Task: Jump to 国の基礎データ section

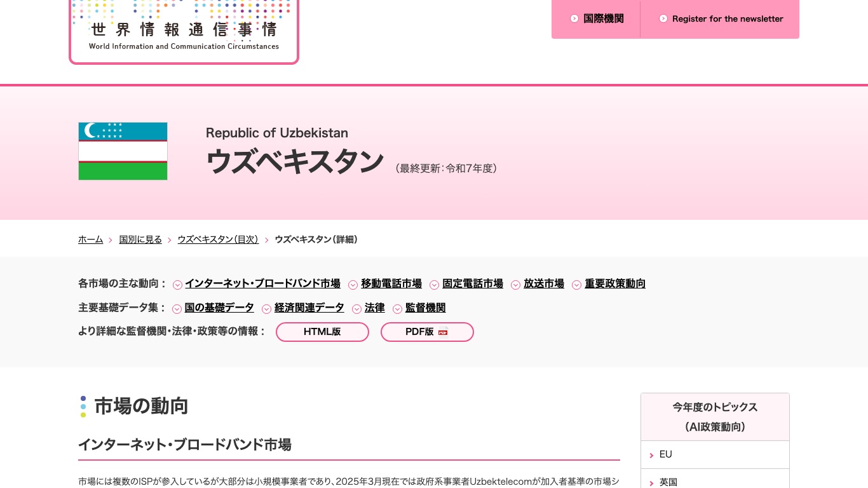Action: coord(219,308)
